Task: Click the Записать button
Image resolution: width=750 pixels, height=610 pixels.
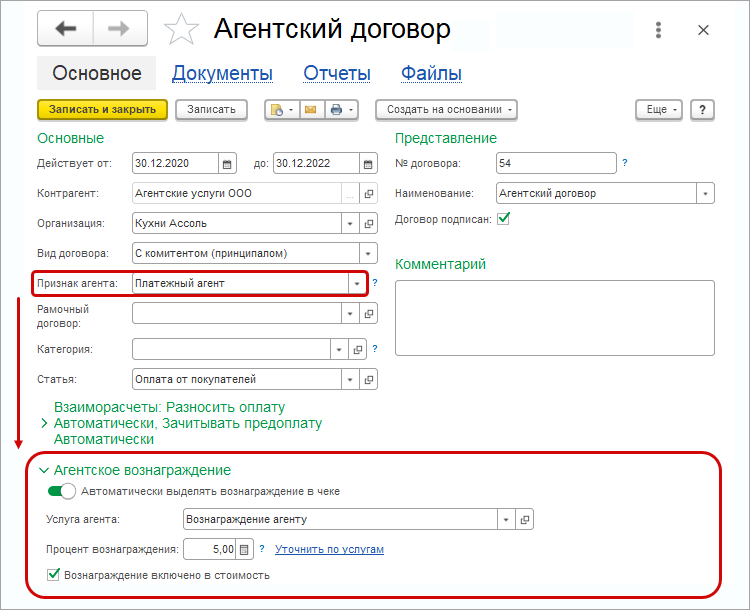Action: tap(211, 110)
